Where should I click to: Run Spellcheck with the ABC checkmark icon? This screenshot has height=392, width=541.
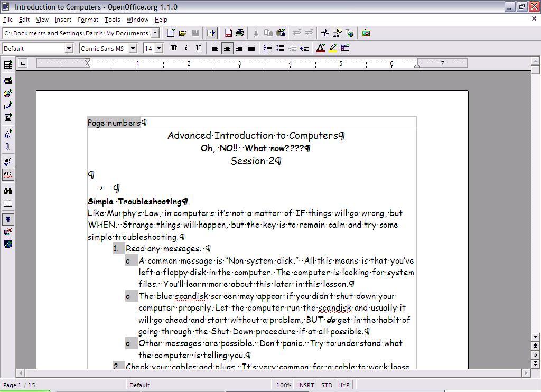8,162
